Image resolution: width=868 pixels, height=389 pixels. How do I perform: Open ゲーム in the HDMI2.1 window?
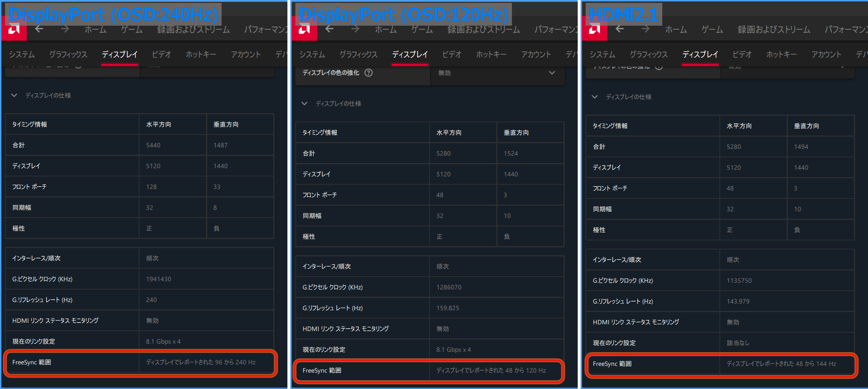(712, 30)
